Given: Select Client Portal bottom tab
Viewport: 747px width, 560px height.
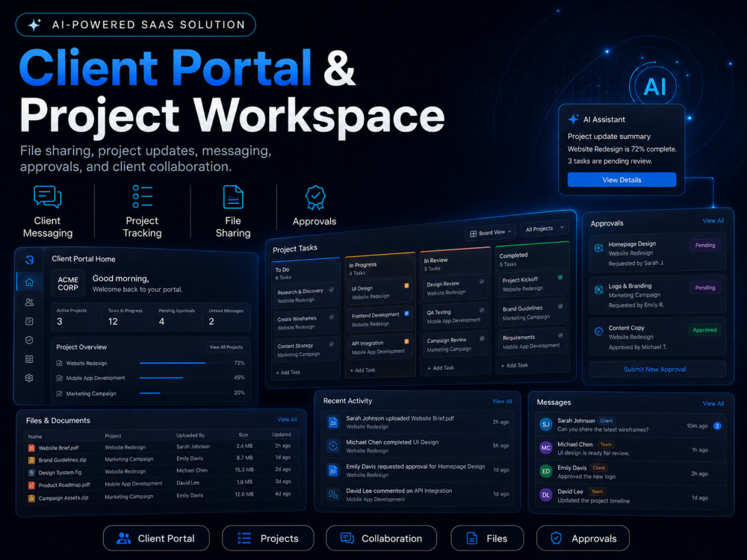Looking at the screenshot, I should (156, 538).
